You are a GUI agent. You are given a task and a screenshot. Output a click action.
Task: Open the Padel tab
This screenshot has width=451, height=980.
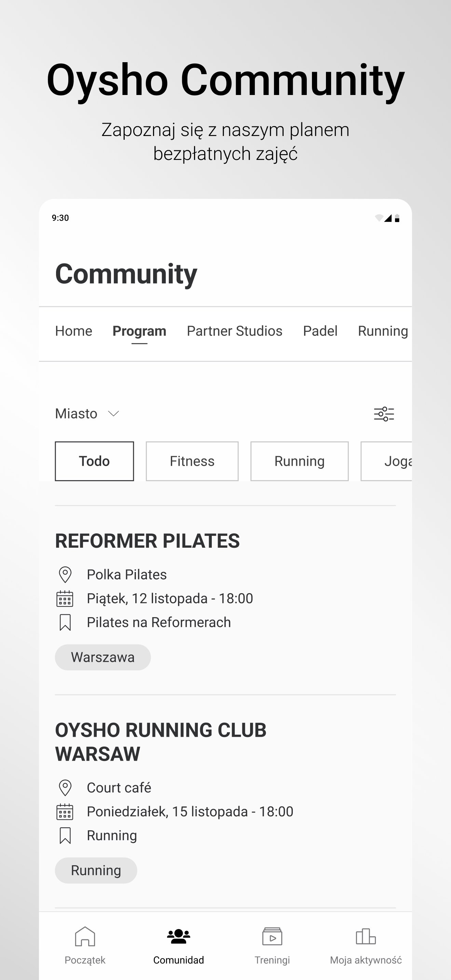coord(320,331)
